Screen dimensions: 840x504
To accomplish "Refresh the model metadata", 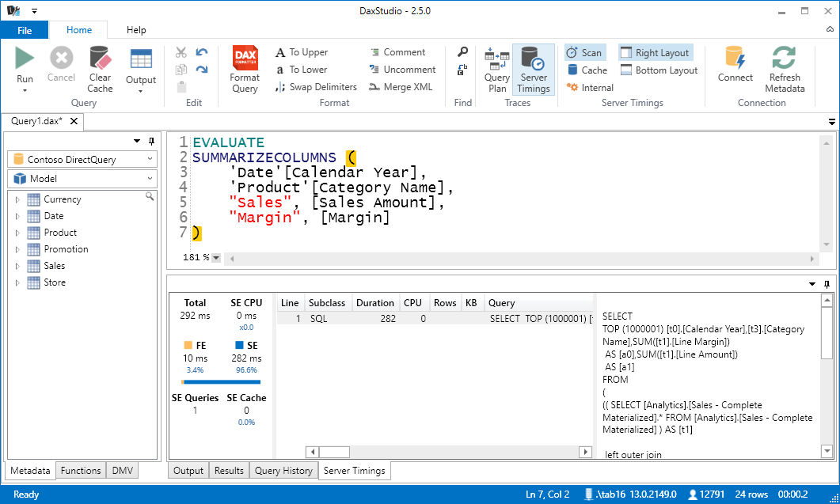I will coord(785,70).
